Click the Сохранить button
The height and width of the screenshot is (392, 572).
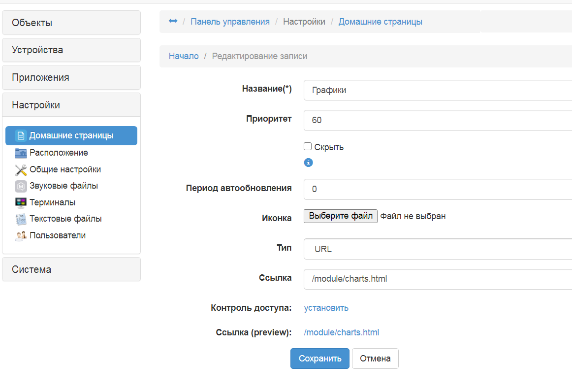(319, 358)
